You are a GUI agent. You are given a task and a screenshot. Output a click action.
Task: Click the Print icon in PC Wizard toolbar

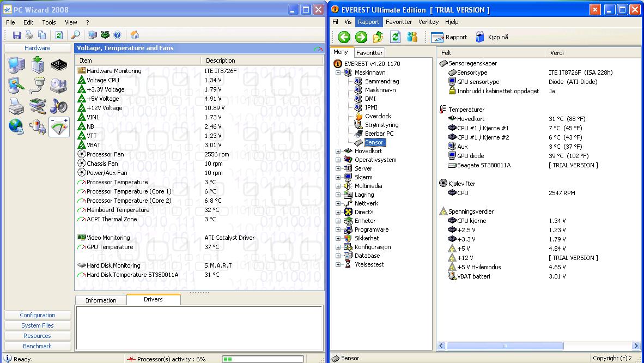29,35
